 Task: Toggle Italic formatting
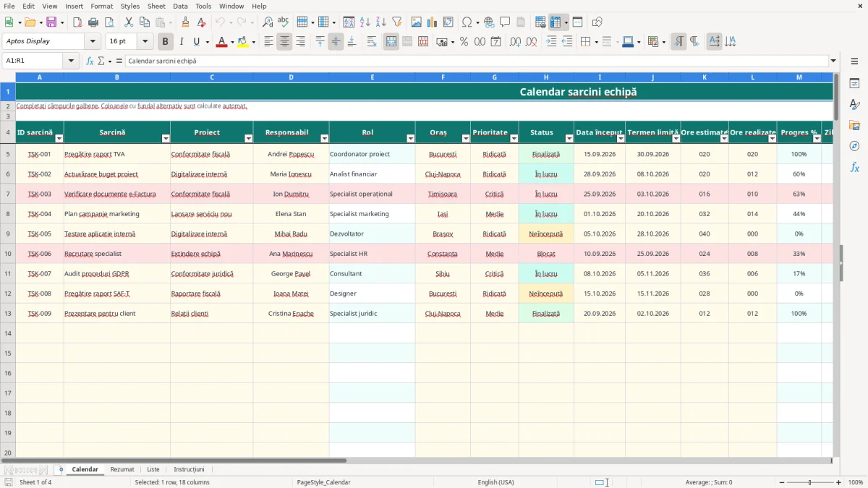pos(182,42)
